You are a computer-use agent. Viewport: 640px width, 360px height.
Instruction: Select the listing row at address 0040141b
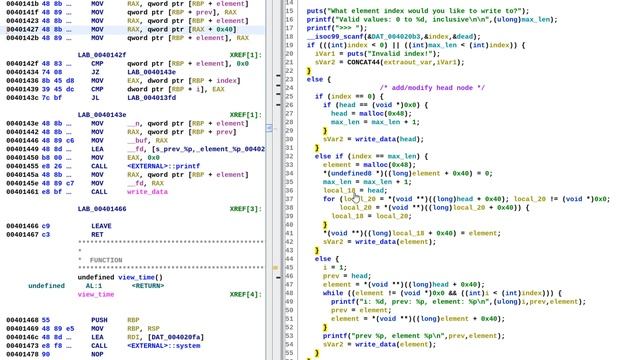click(127, 4)
